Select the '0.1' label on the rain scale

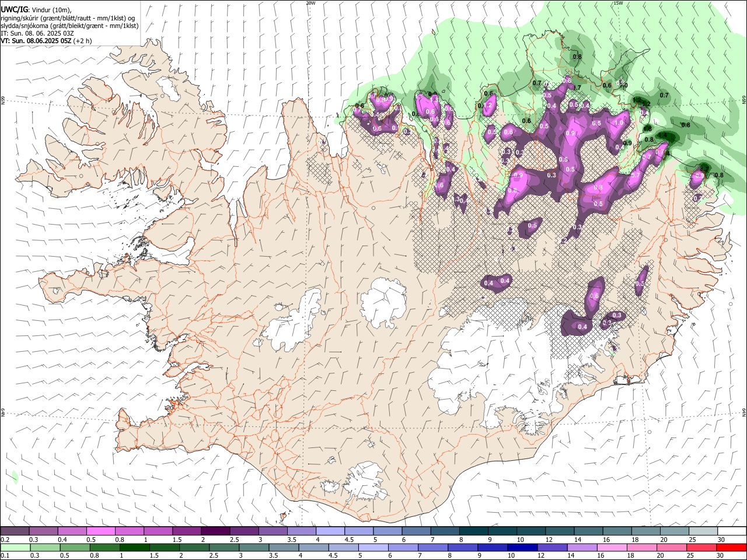(x=5, y=556)
